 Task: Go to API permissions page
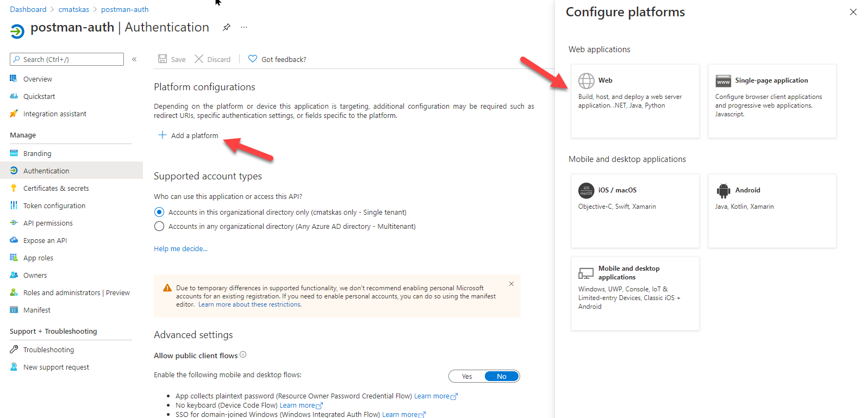point(48,223)
